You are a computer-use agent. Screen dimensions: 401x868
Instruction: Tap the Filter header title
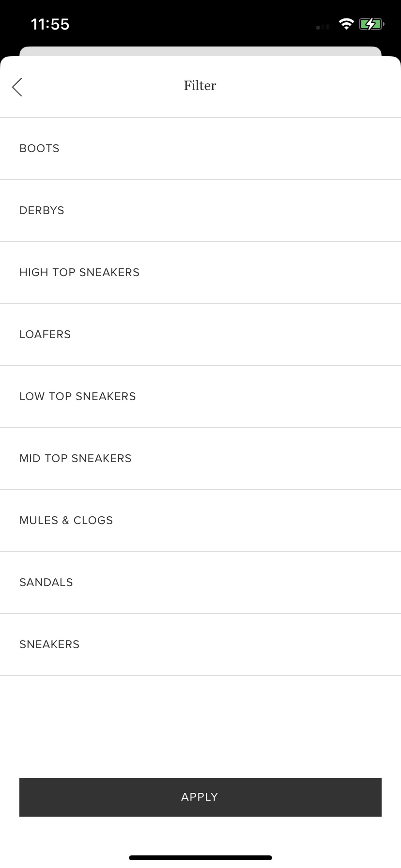(x=200, y=86)
